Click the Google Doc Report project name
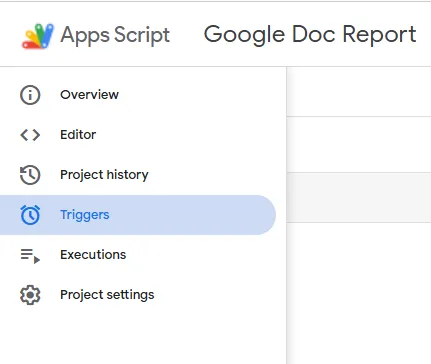This screenshot has width=431, height=364. 310,35
